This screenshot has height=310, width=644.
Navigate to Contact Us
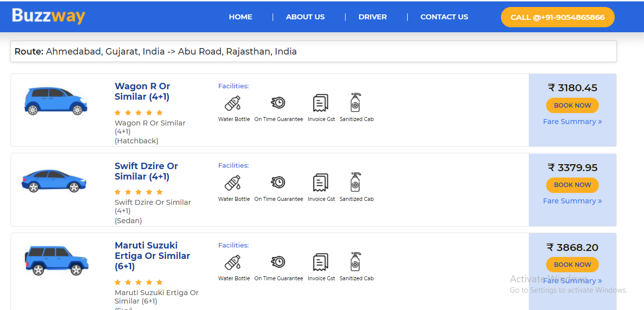pos(444,17)
